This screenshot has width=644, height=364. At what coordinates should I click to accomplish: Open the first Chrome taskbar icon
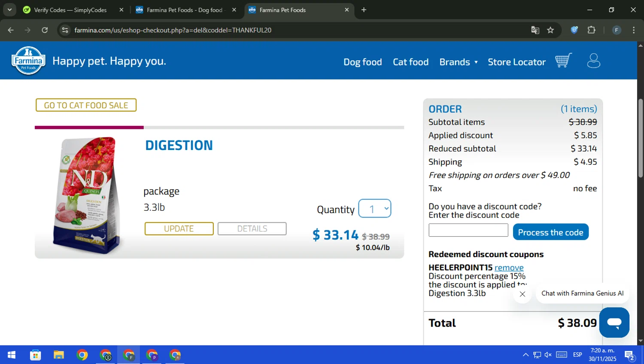[82, 355]
